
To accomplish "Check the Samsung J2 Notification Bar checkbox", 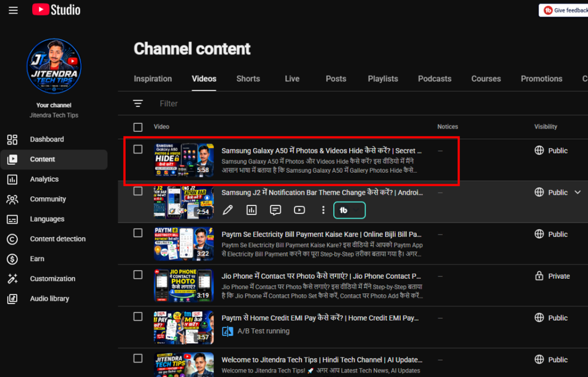I will pos(138,191).
